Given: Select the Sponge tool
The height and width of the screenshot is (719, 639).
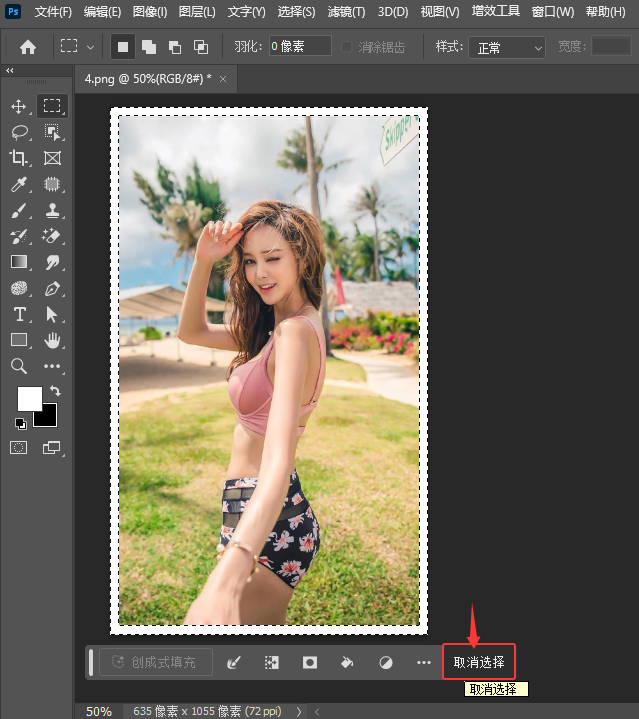Looking at the screenshot, I should [x=19, y=288].
